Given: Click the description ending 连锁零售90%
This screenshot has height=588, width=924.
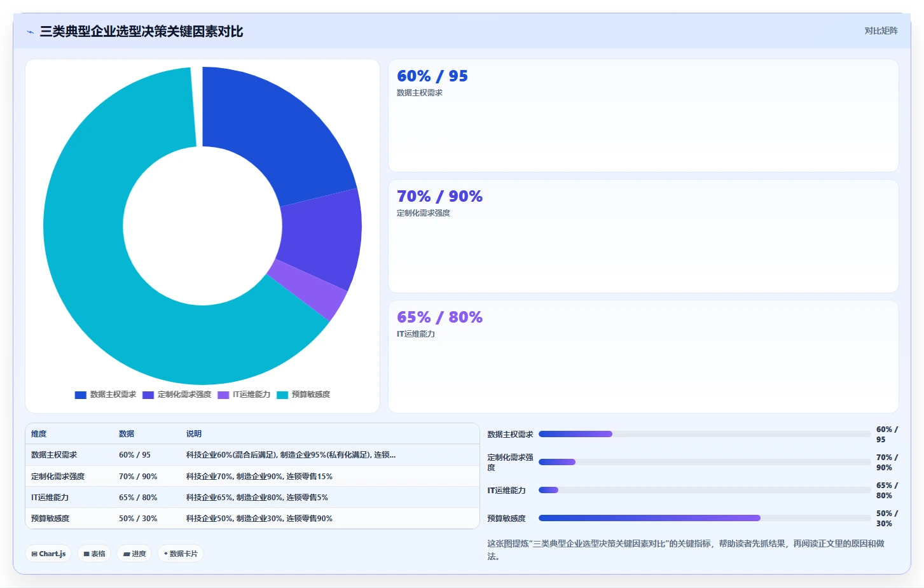Looking at the screenshot, I should (259, 519).
